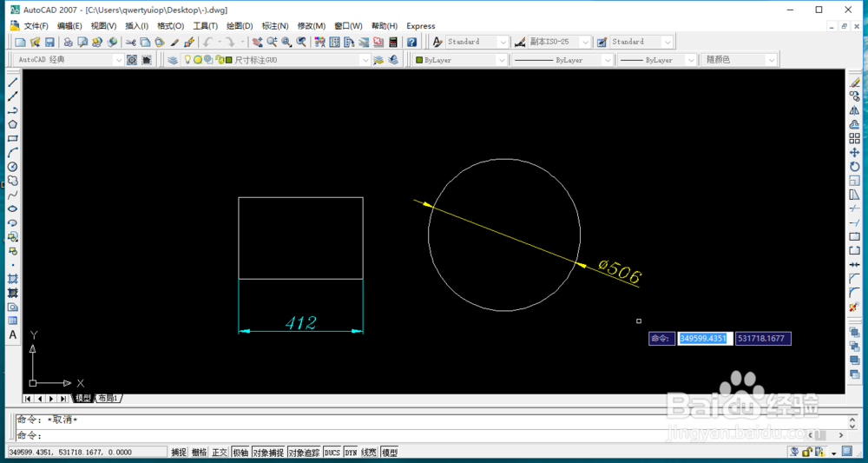This screenshot has height=463, width=868.
Task: Toggle 捕捉 snap mode
Action: [x=179, y=453]
